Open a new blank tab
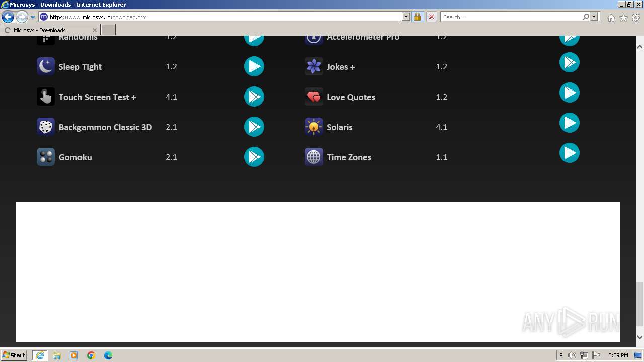The image size is (644, 362). click(108, 30)
